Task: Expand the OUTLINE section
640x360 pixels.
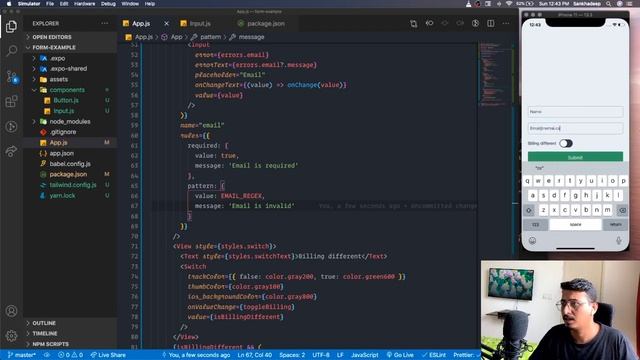Action: click(70, 323)
